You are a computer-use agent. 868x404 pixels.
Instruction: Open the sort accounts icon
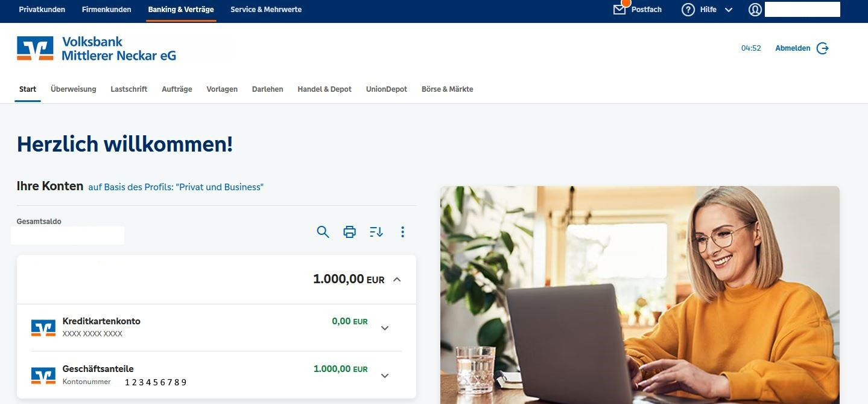tap(376, 232)
